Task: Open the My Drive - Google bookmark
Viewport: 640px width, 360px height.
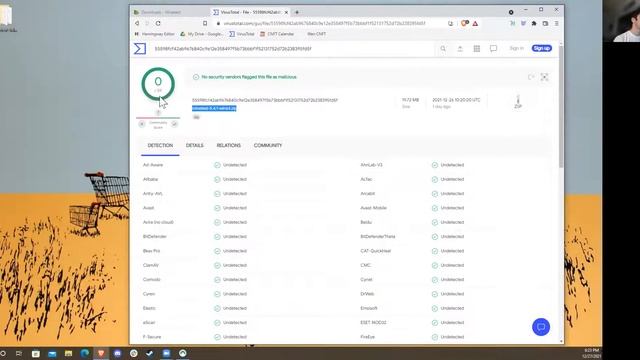Action: 202,34
